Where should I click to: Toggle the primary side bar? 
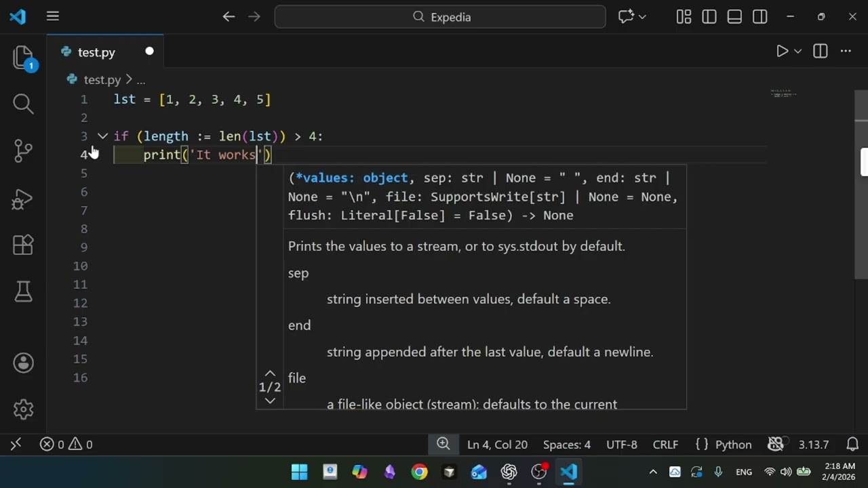tap(709, 17)
